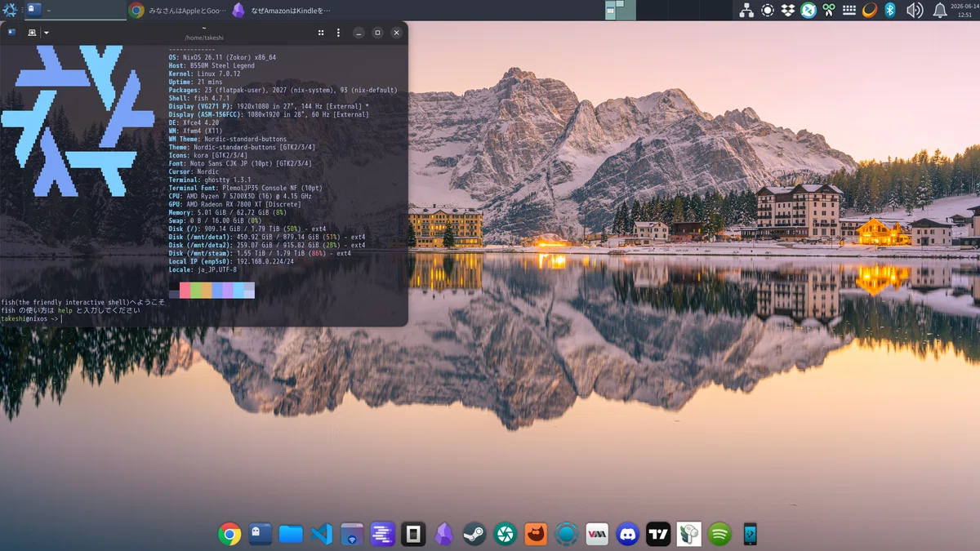Click the 'GPU: AMD Radeon RX 7800 XT' line
This screenshot has height=551, width=980.
pyautogui.click(x=237, y=204)
